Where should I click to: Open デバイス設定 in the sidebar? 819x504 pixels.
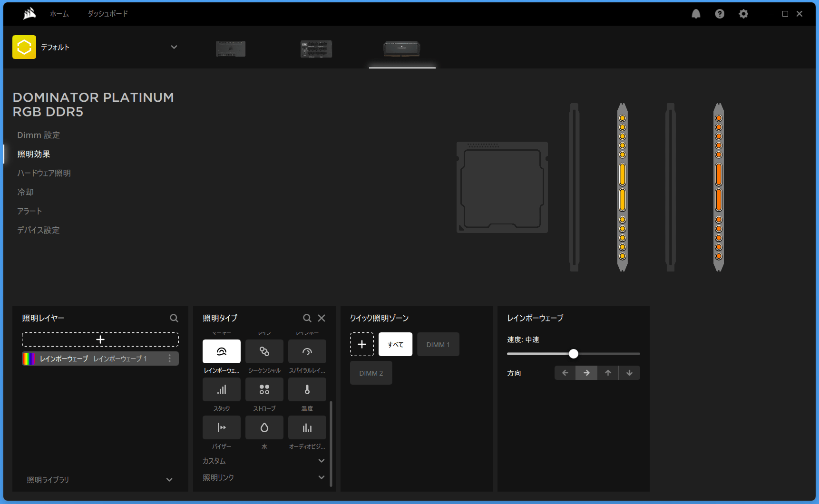coord(39,230)
